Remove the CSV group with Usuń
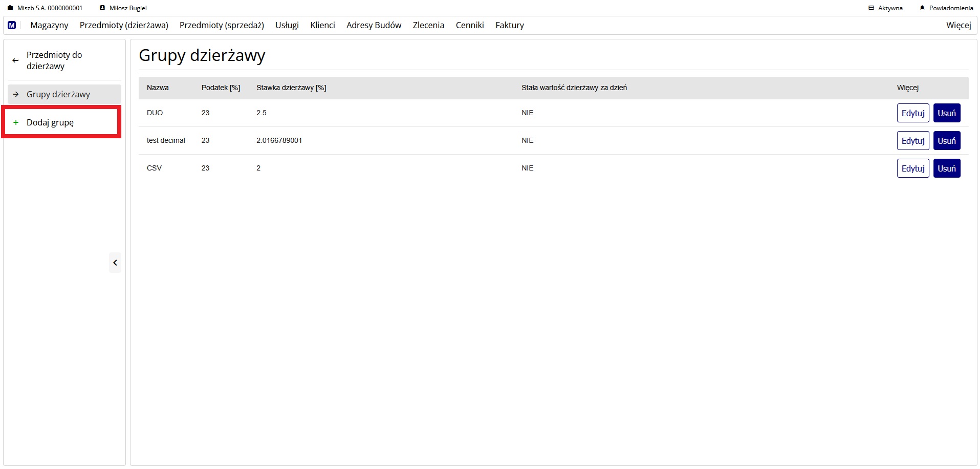Image resolution: width=980 pixels, height=469 pixels. tap(946, 168)
